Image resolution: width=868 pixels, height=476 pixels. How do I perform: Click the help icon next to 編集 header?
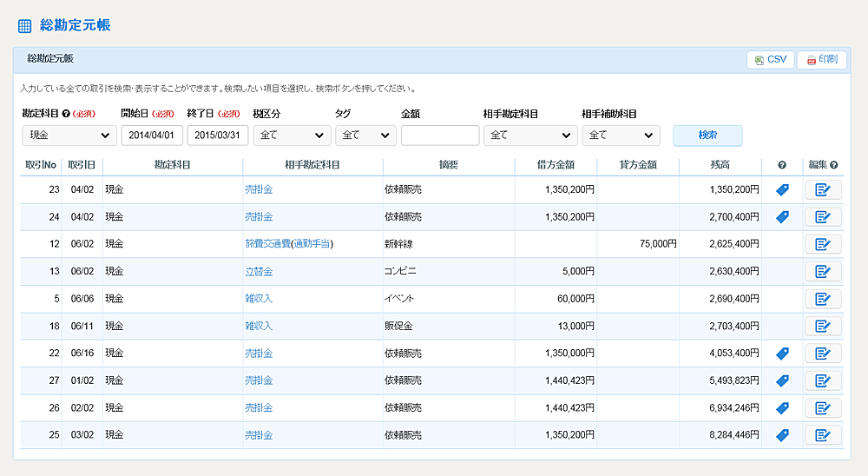tap(833, 165)
